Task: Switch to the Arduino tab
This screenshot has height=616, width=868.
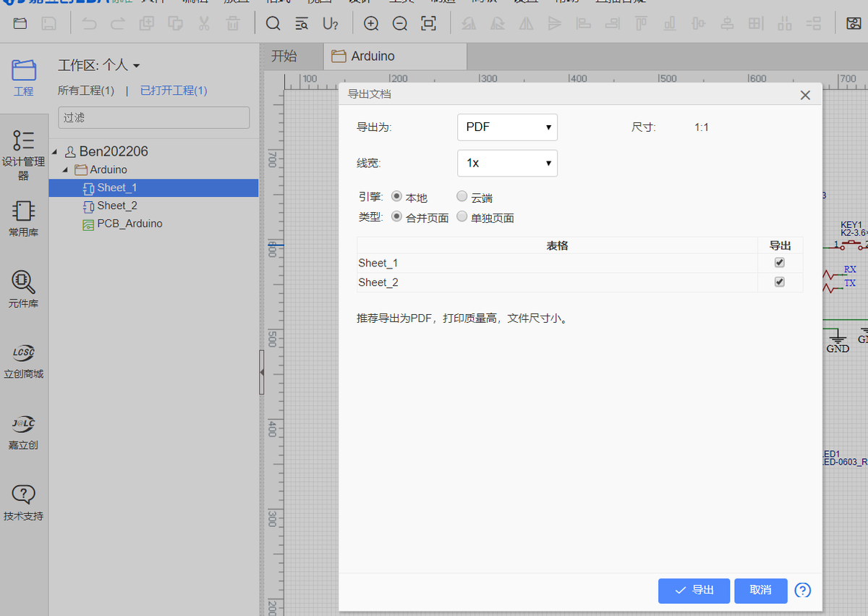Action: [x=394, y=56]
